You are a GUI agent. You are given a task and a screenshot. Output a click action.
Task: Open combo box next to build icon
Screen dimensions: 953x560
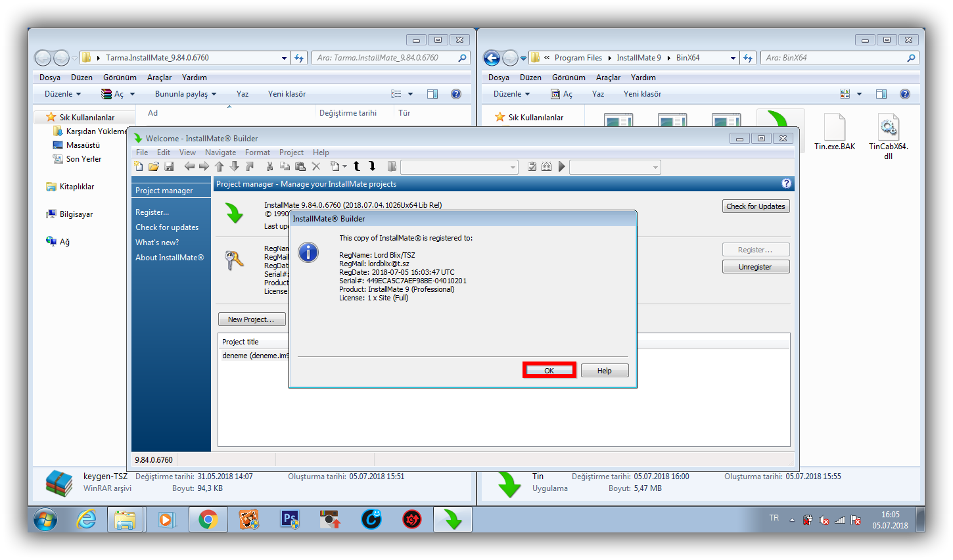click(x=615, y=167)
